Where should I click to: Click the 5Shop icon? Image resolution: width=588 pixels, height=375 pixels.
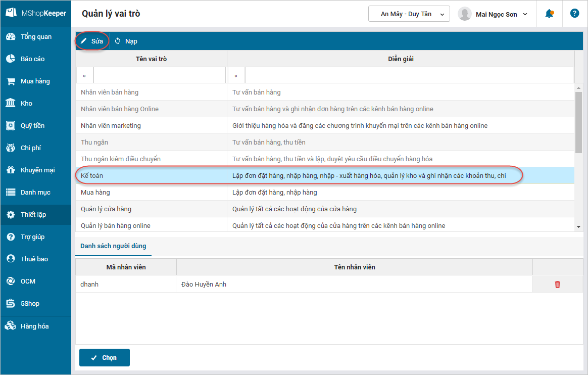point(11,303)
